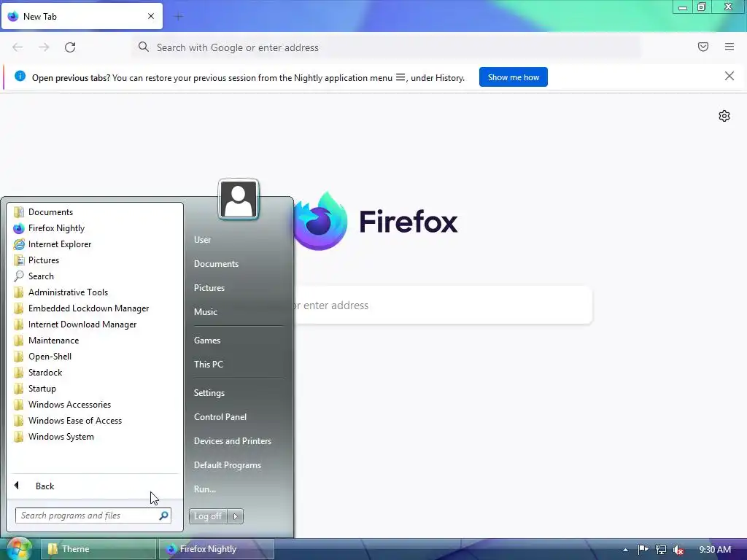747x560 pixels.
Task: Switch to Firefox Nightly taskbar button
Action: (x=216, y=549)
